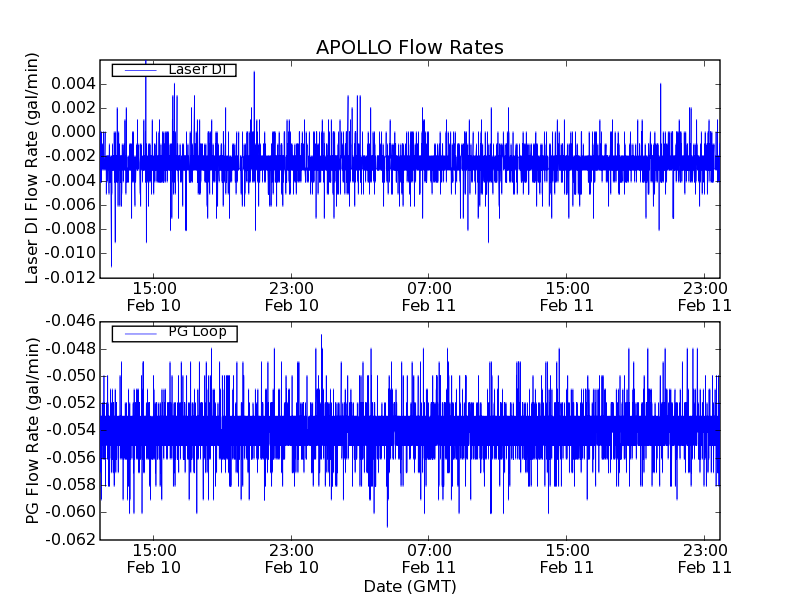Click the APOLLO Flow Rates chart title
Screen dimensions: 800x600
click(x=409, y=47)
